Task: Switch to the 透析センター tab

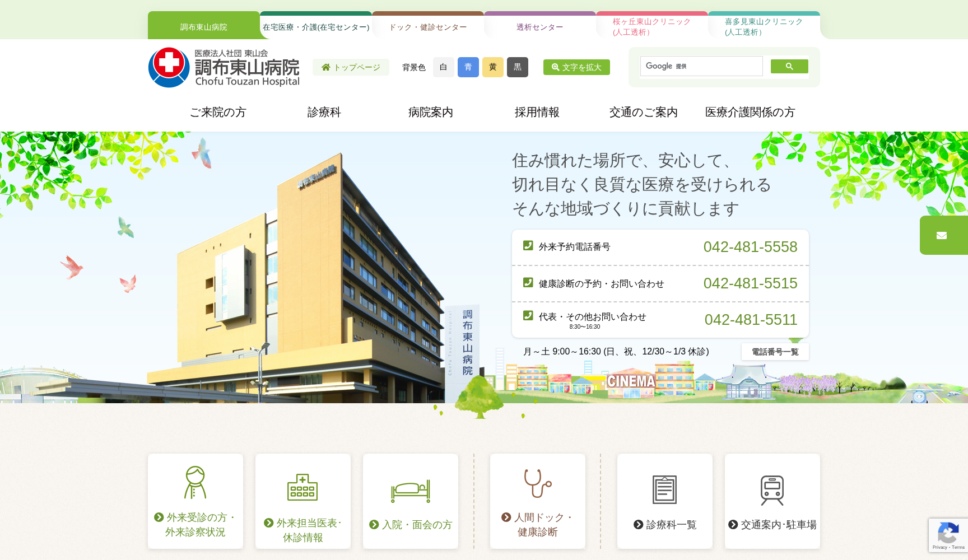Action: click(538, 26)
